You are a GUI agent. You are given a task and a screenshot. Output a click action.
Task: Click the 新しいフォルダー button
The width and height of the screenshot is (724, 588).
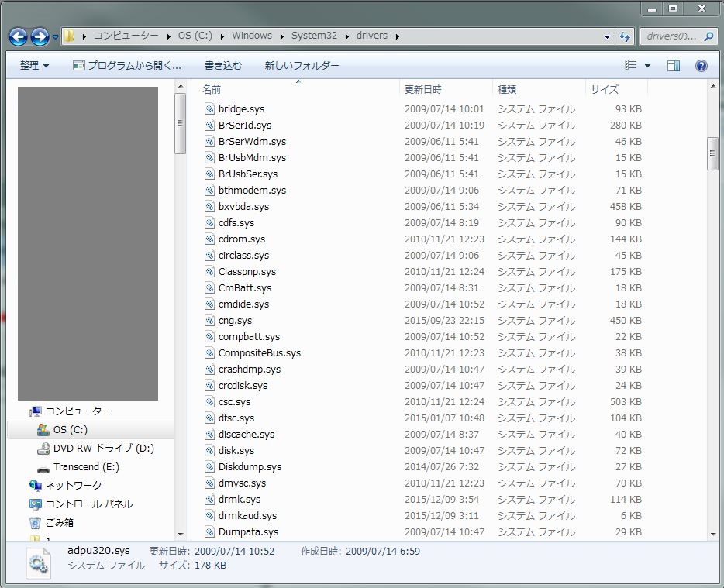tap(302, 66)
